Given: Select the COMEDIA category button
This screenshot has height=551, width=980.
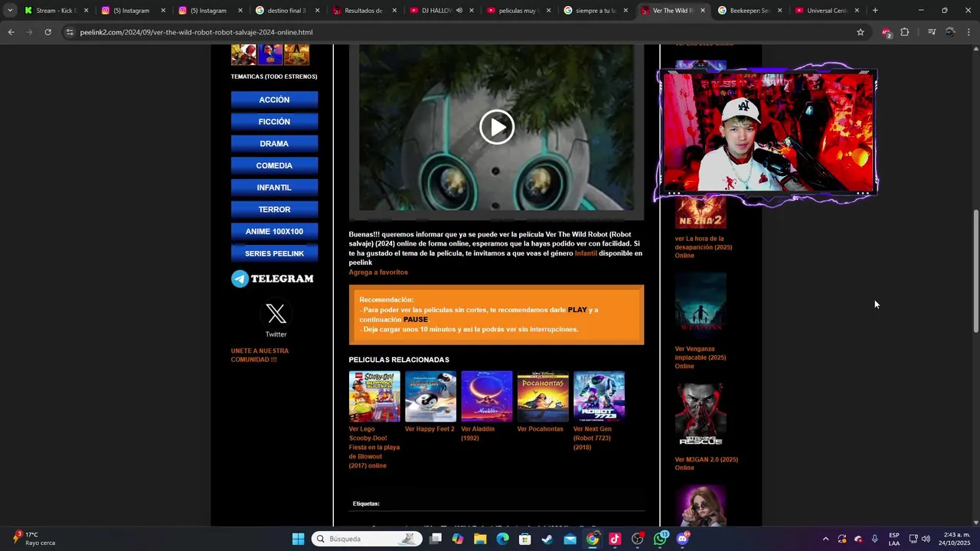Looking at the screenshot, I should pos(274,165).
